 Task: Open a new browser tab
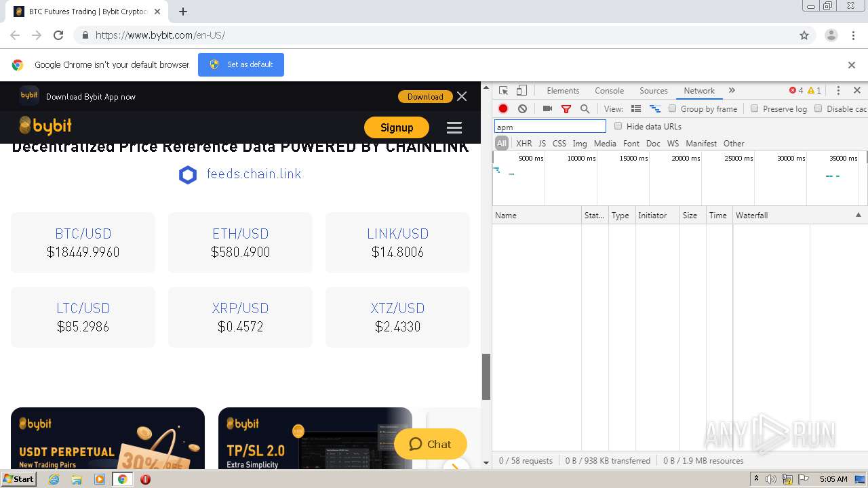point(183,12)
